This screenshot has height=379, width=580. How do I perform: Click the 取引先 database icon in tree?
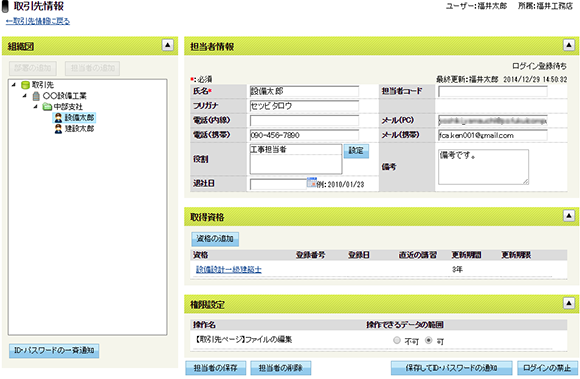tap(25, 85)
